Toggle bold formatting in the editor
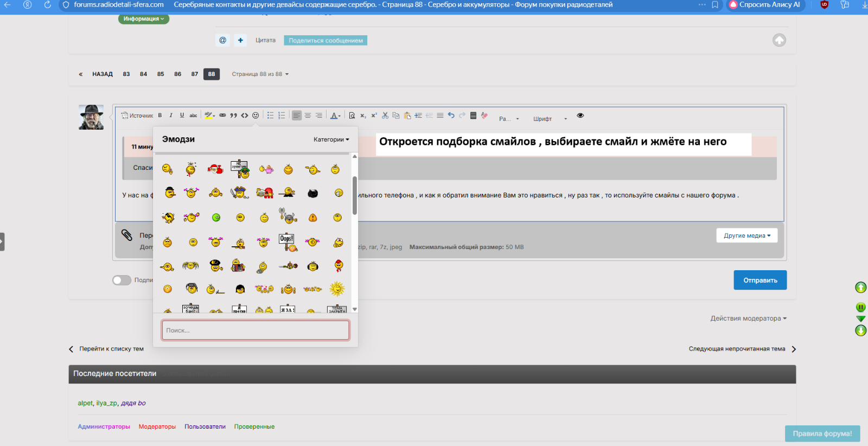This screenshot has height=446, width=868. point(160,116)
